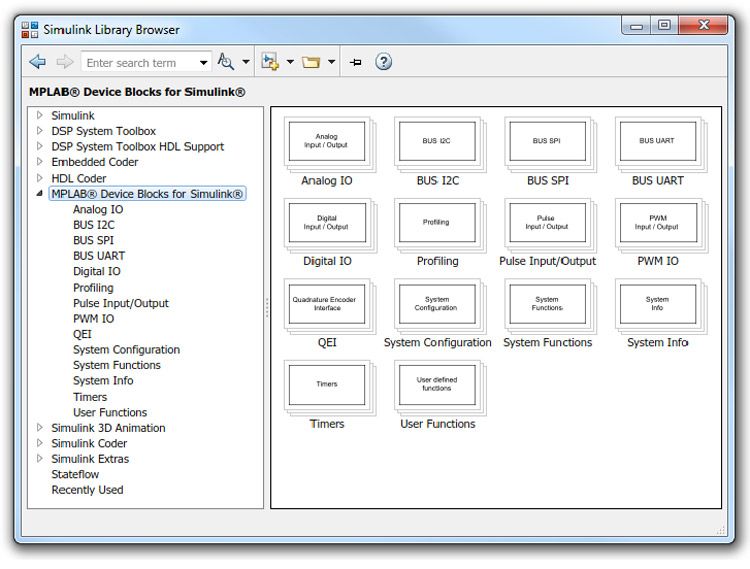Expand the Simulink tree node

40,116
